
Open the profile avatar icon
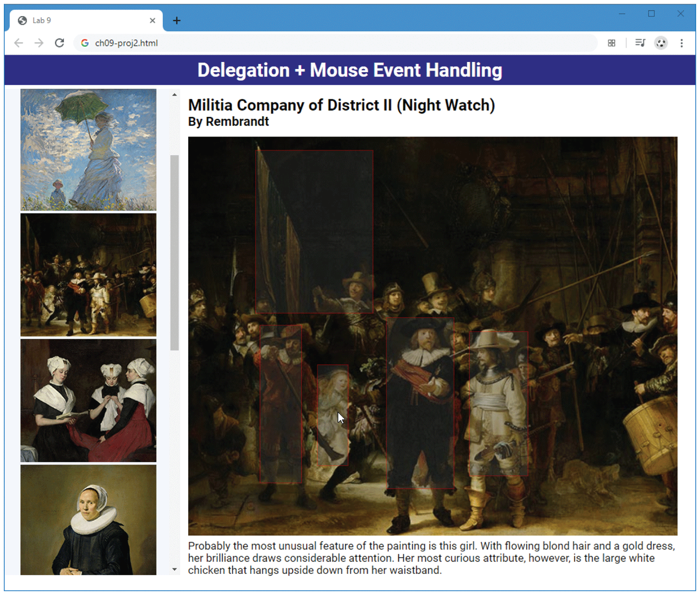(660, 43)
